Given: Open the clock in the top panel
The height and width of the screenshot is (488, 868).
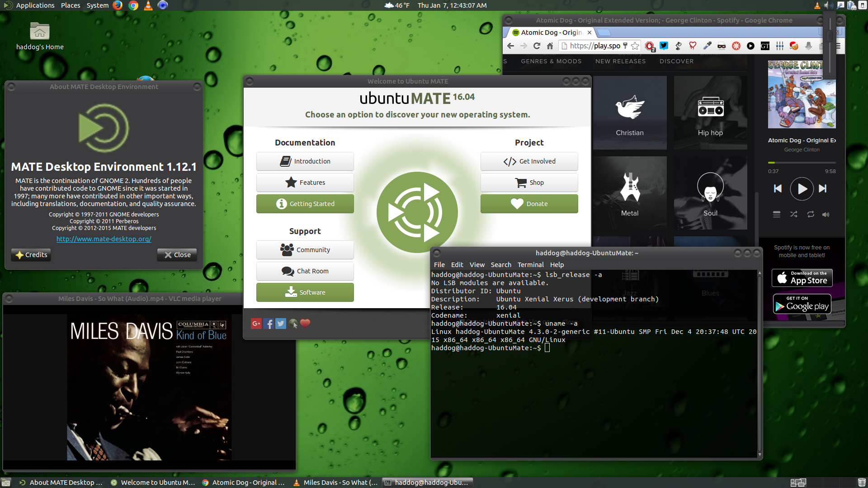Looking at the screenshot, I should tap(452, 5).
